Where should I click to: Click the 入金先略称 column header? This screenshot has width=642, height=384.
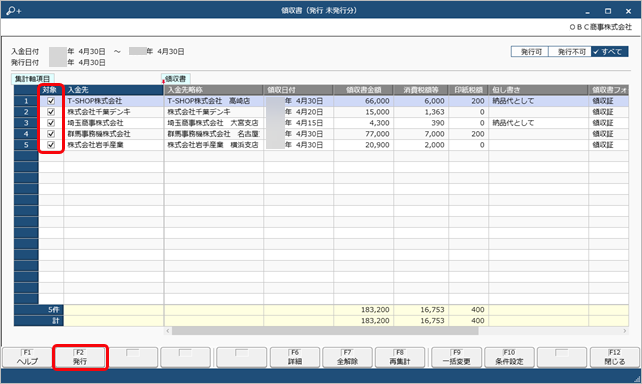click(x=213, y=90)
